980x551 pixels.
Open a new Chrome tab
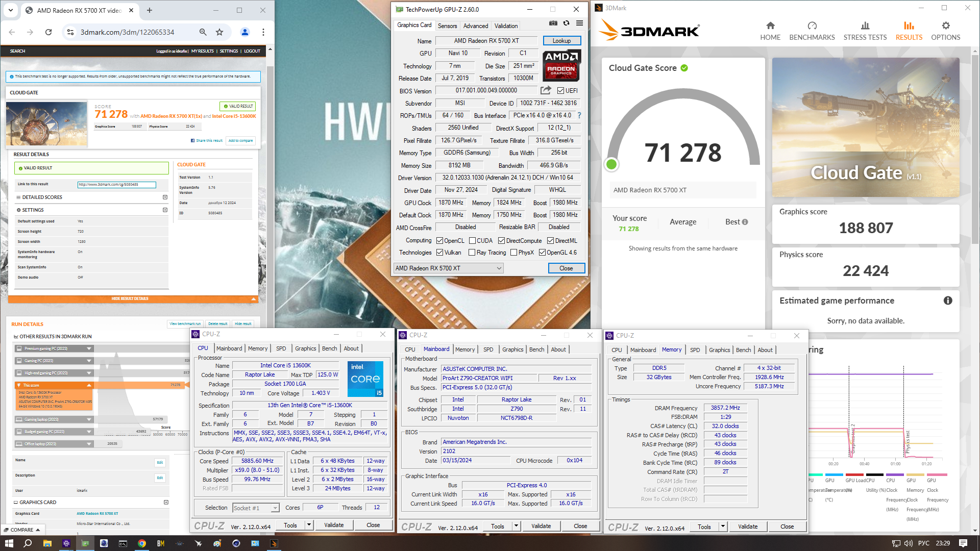(150, 10)
